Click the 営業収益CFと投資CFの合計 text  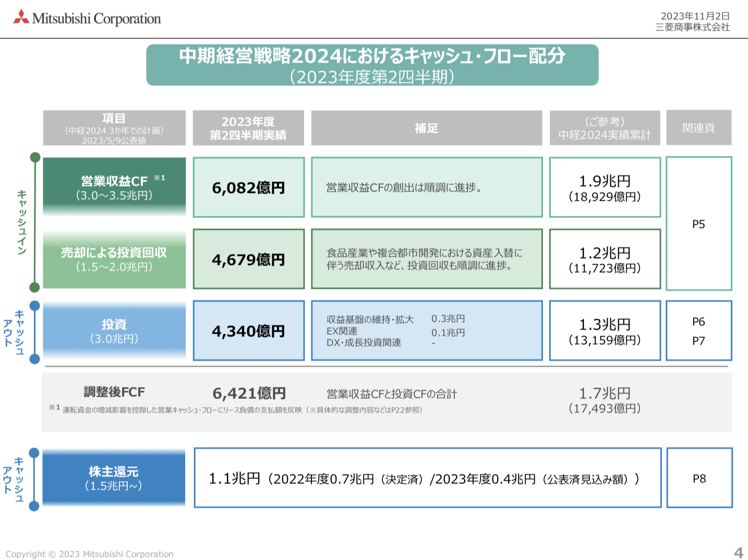392,394
